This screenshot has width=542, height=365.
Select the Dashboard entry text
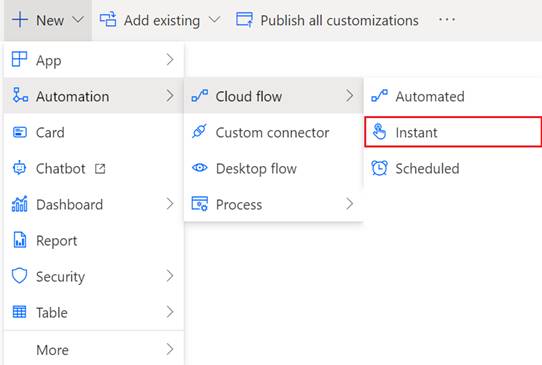(x=69, y=205)
